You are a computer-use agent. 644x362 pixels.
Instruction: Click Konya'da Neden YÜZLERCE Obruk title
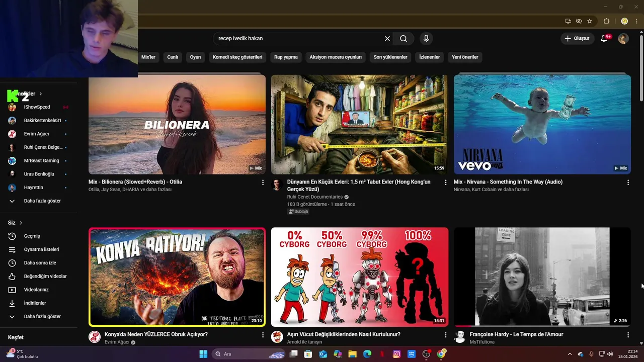click(156, 334)
